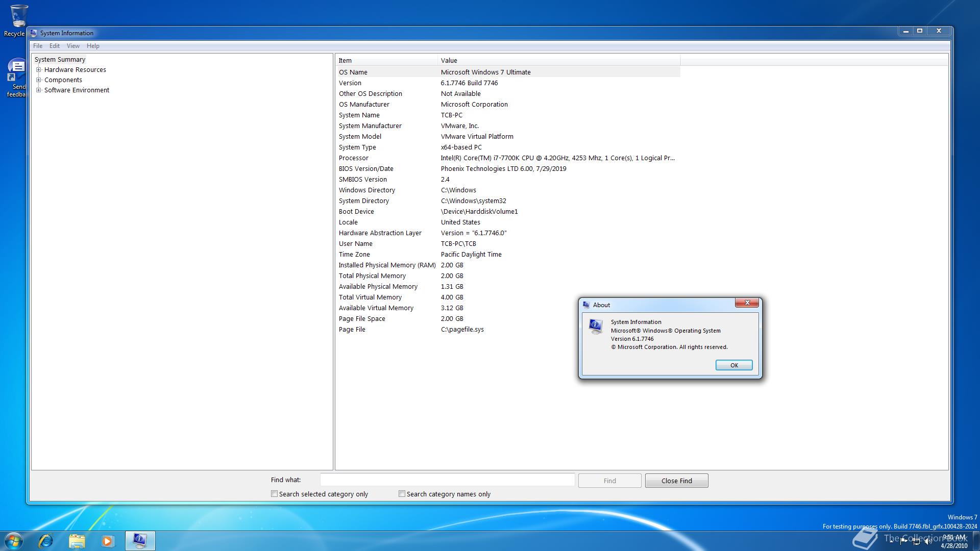The width and height of the screenshot is (980, 551).
Task: Click value 'Phoenix Technologies LTD 6.00, 7/29/2019'
Action: pyautogui.click(x=503, y=169)
